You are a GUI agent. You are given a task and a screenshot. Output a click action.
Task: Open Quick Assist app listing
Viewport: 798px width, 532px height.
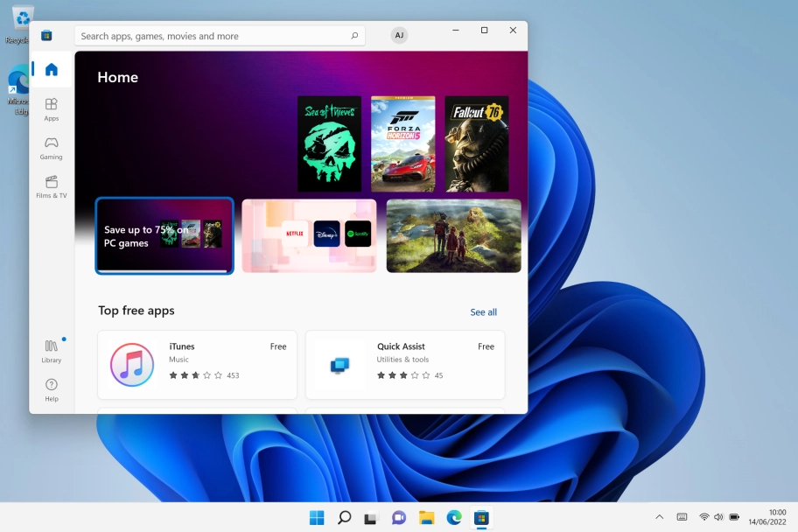(404, 364)
